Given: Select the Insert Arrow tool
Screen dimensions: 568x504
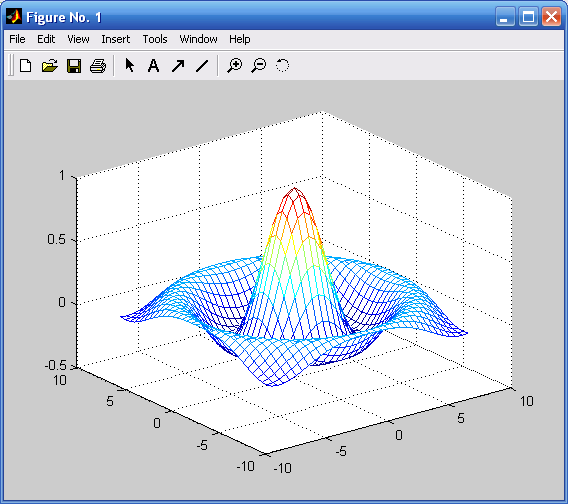Looking at the screenshot, I should (178, 66).
